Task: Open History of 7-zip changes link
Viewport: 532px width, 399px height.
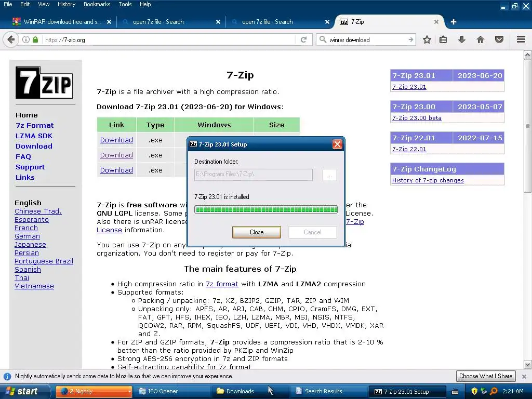Action: pyautogui.click(x=428, y=180)
